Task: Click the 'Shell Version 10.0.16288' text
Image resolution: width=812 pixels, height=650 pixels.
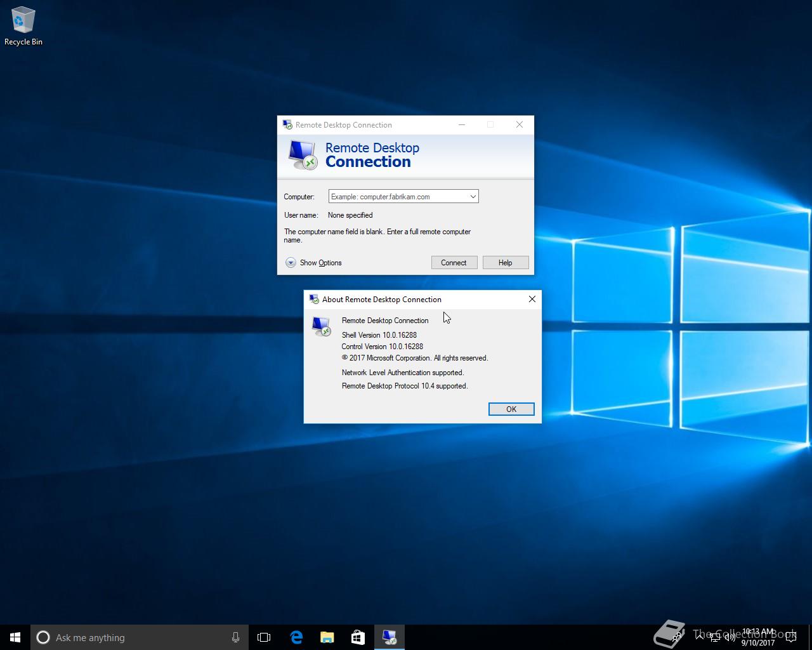Action: tap(379, 335)
